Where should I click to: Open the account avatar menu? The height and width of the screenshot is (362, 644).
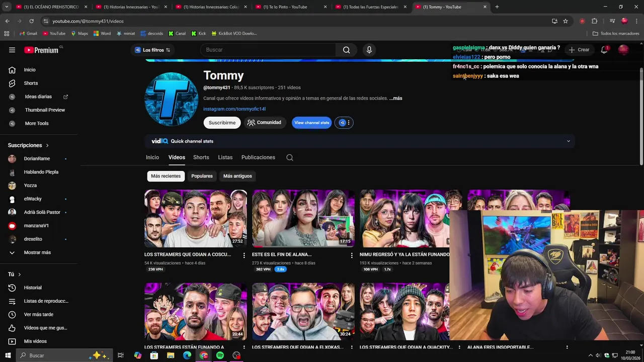623,50
